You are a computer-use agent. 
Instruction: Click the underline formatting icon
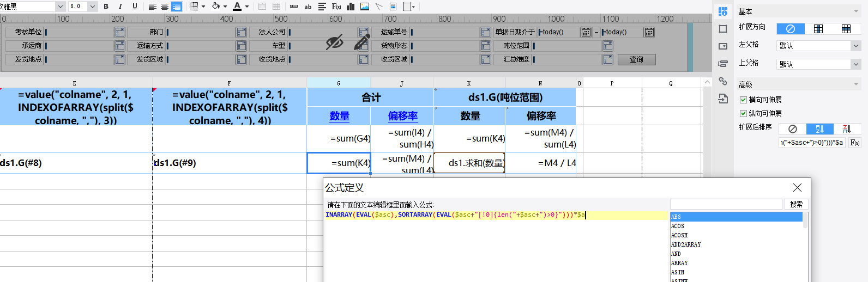pyautogui.click(x=135, y=7)
